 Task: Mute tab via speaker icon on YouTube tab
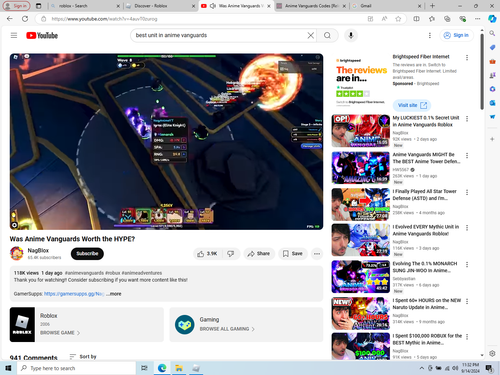(x=213, y=6)
